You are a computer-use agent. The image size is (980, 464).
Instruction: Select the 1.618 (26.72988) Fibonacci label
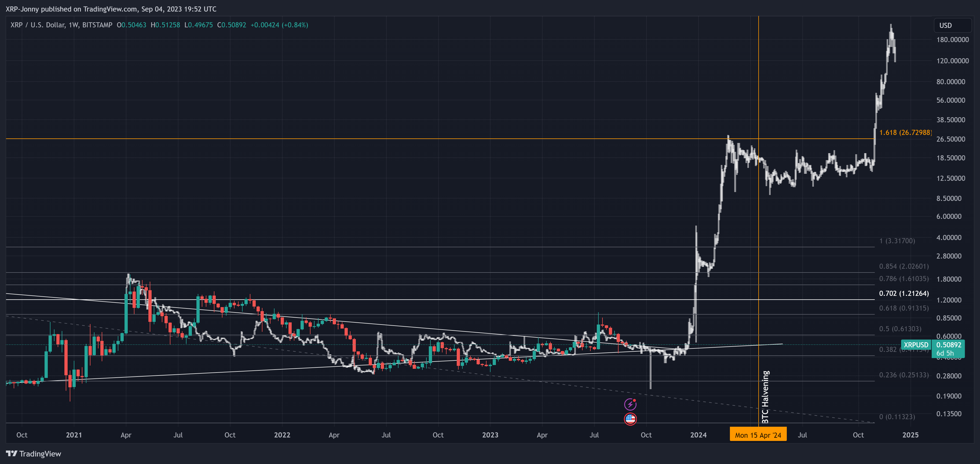(905, 132)
